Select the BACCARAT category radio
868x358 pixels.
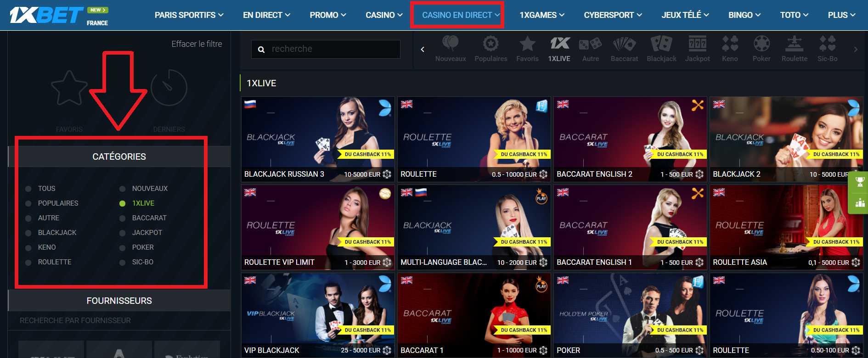click(x=122, y=218)
